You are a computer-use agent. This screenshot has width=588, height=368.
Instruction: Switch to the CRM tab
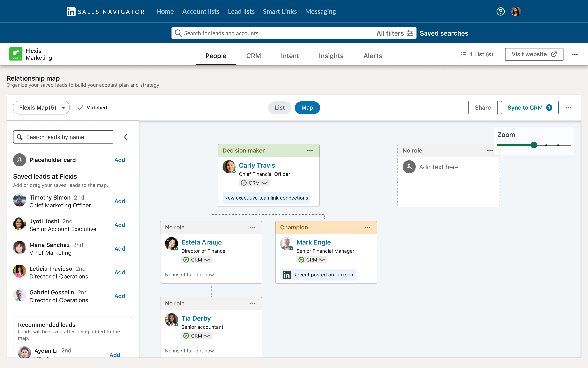click(x=253, y=56)
